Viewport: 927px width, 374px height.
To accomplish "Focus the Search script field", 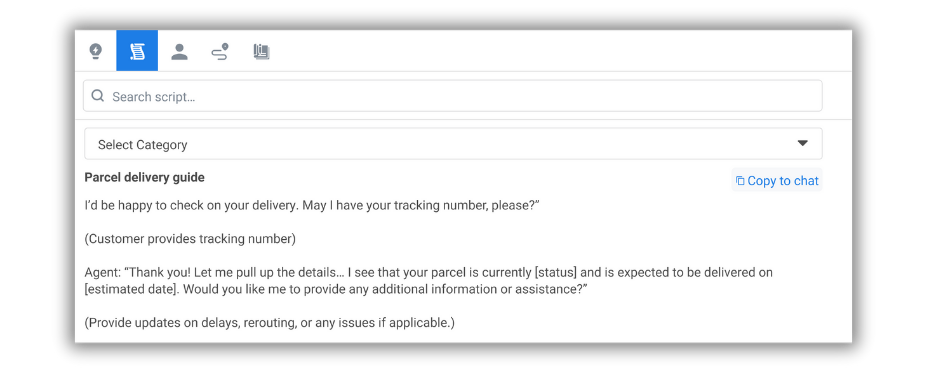I will pos(452,96).
